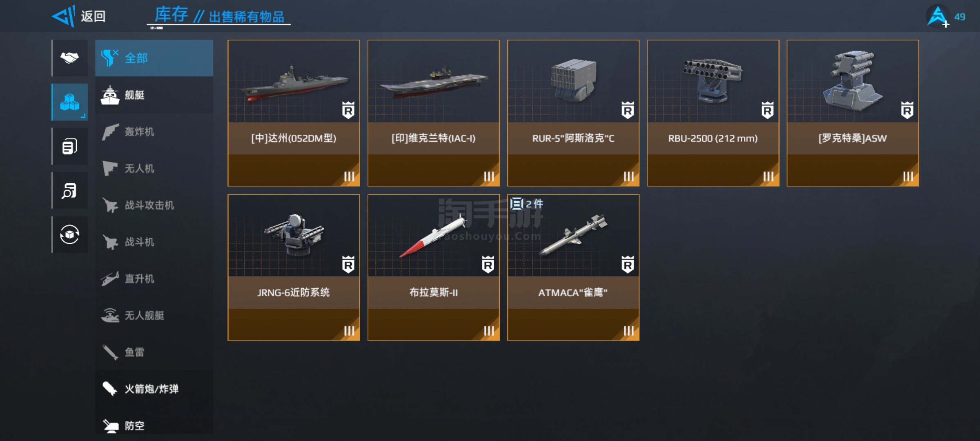Click the 返回 back arrow icon

64,16
